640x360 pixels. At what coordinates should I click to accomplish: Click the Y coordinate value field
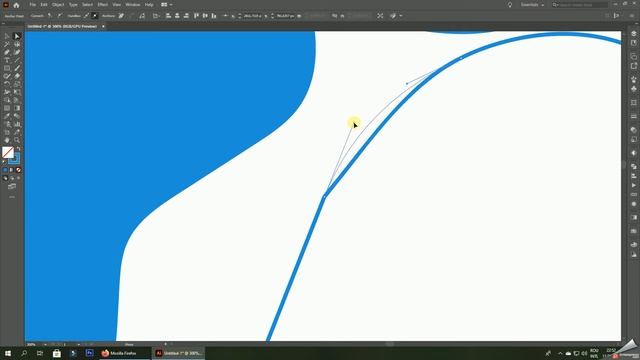pos(285,16)
